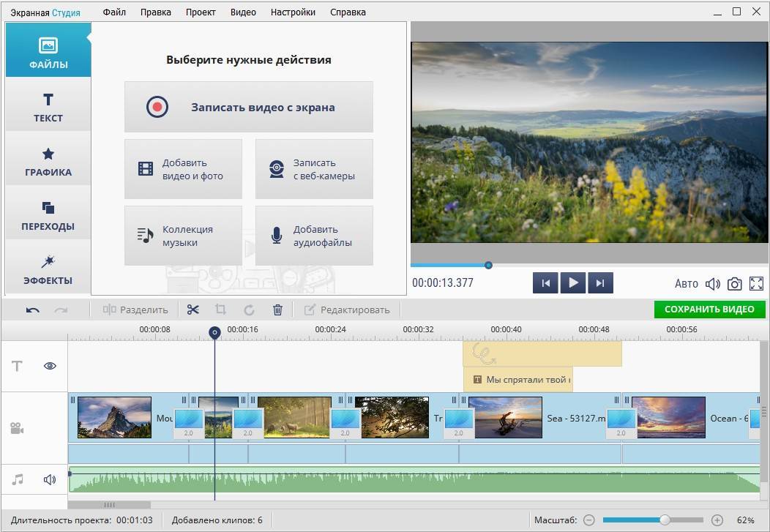Mute the audio track speaker icon
The image size is (770, 532).
coord(50,480)
